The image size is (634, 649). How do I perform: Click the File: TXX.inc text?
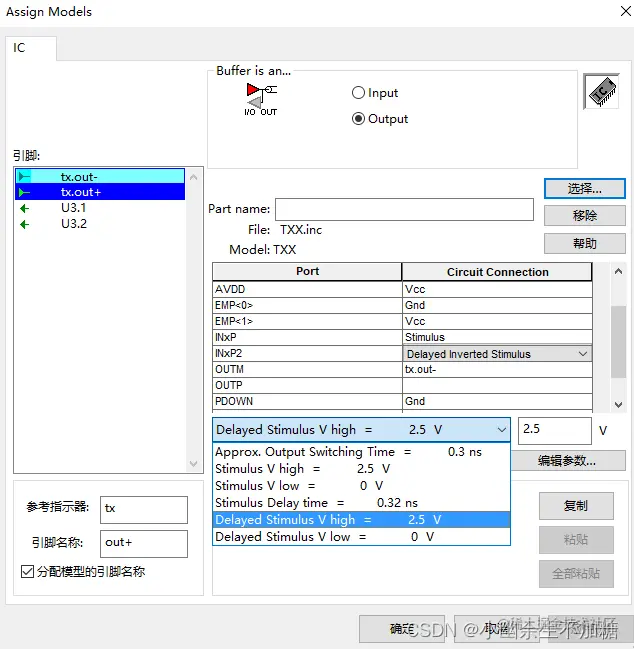285,230
